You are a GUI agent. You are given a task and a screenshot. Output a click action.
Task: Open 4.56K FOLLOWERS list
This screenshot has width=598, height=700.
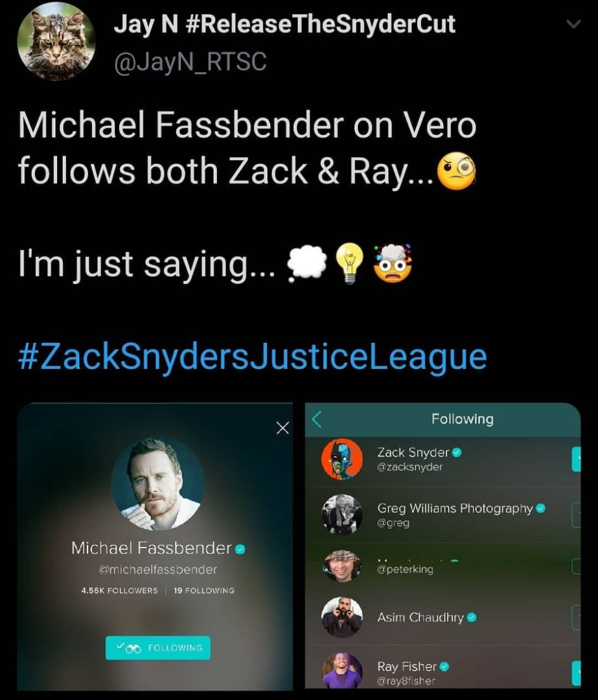[x=119, y=590]
